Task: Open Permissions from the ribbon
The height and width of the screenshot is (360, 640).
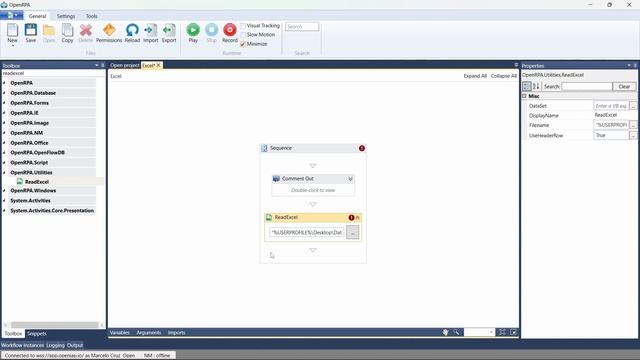Action: 109,33
